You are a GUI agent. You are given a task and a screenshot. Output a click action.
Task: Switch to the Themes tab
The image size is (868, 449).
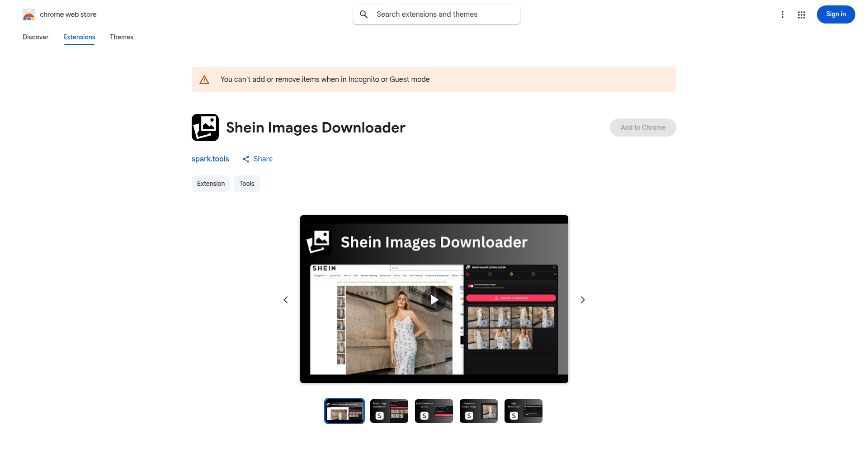[121, 37]
